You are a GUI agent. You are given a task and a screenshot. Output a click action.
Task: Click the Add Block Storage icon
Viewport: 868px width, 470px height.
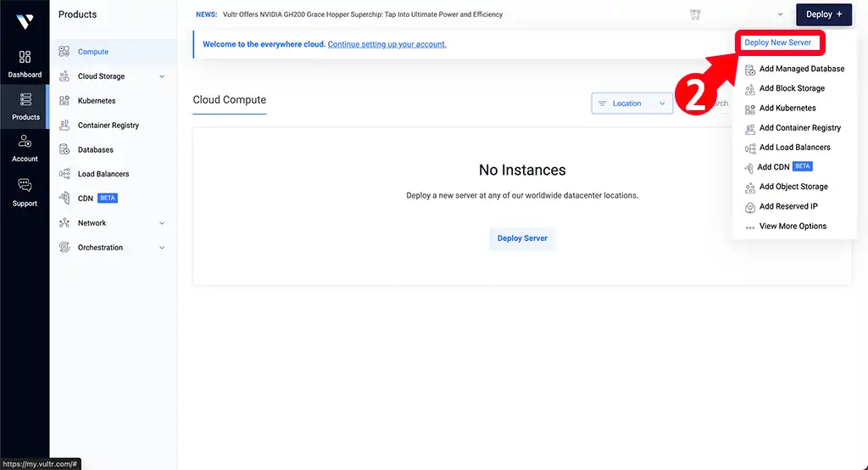[750, 89]
